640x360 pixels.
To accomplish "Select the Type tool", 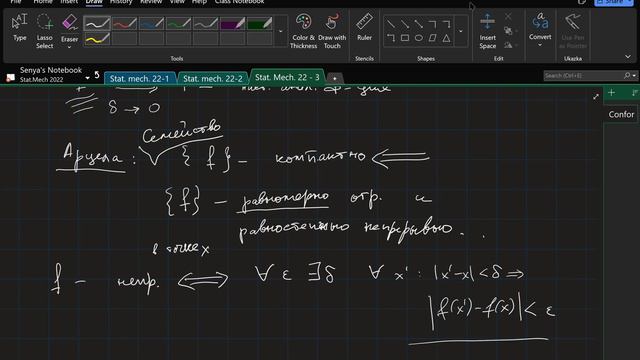I will (x=20, y=28).
